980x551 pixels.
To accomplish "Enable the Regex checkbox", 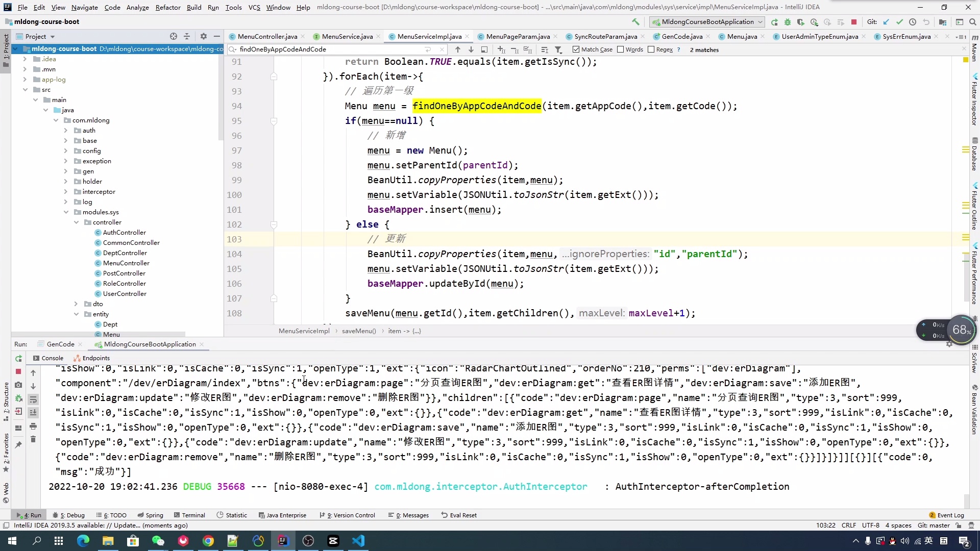I will [x=651, y=49].
